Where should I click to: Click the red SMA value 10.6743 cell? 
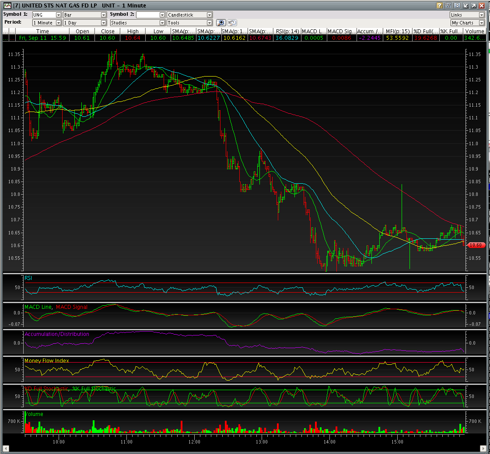[260, 38]
